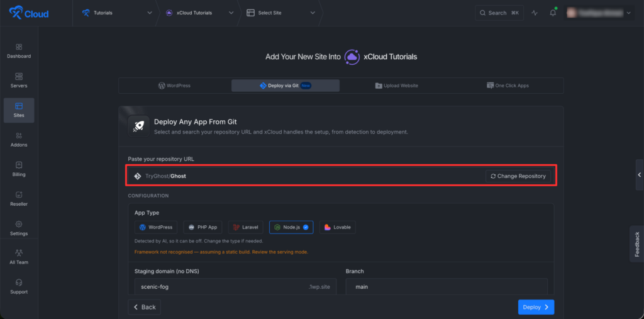
Task: Open Billing in the sidebar
Action: [x=19, y=169]
